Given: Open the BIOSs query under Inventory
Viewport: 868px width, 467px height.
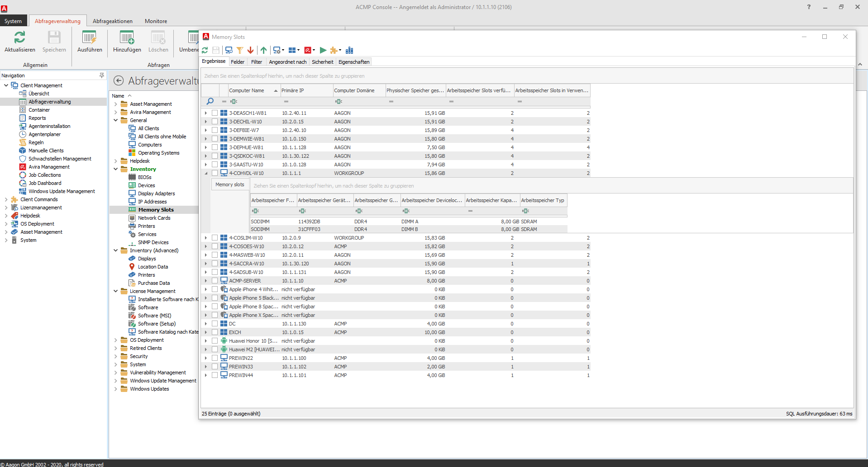Looking at the screenshot, I should click(145, 177).
